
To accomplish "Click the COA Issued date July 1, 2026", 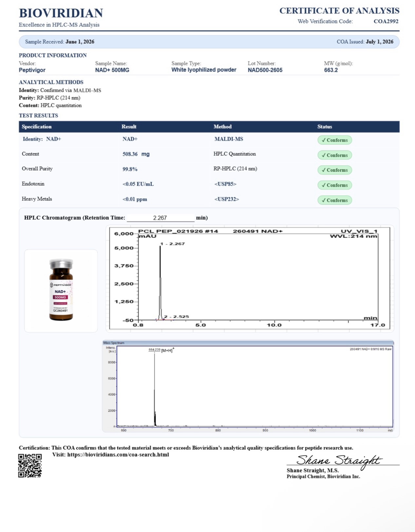I will (x=380, y=42).
